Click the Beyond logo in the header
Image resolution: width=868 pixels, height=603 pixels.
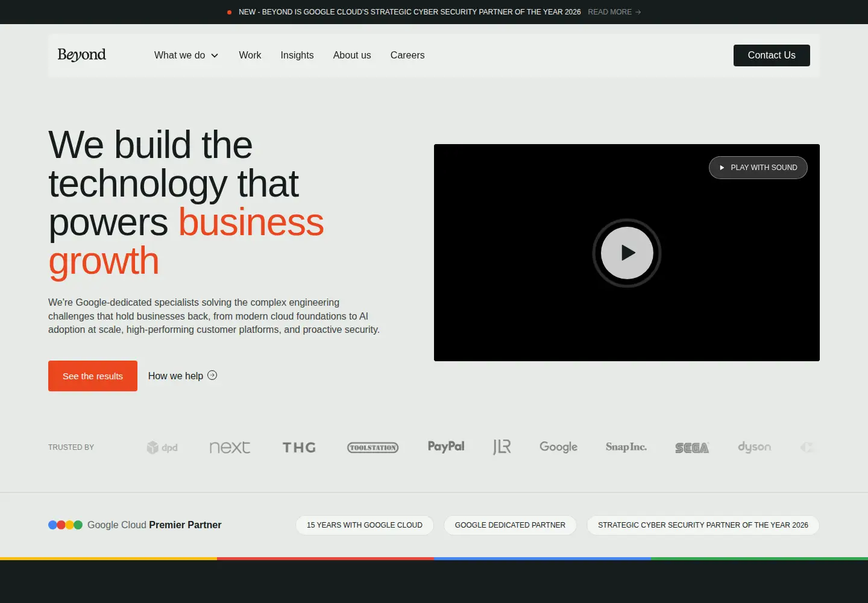pos(82,55)
